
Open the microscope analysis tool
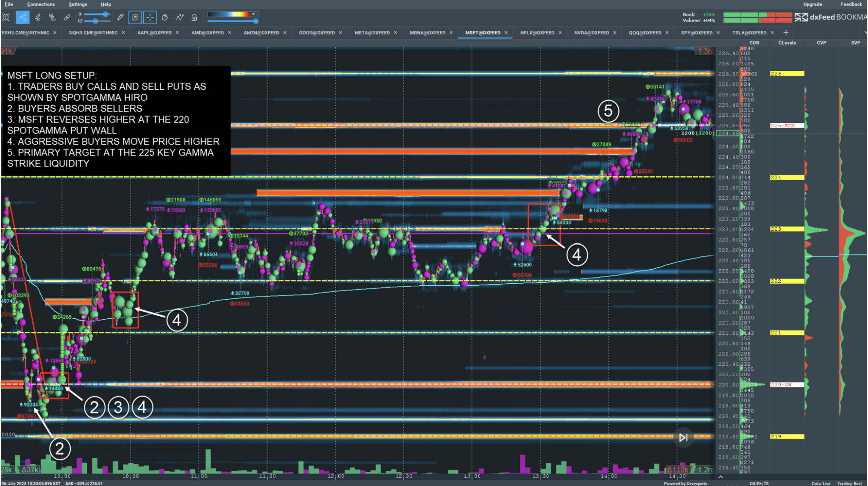(x=38, y=17)
